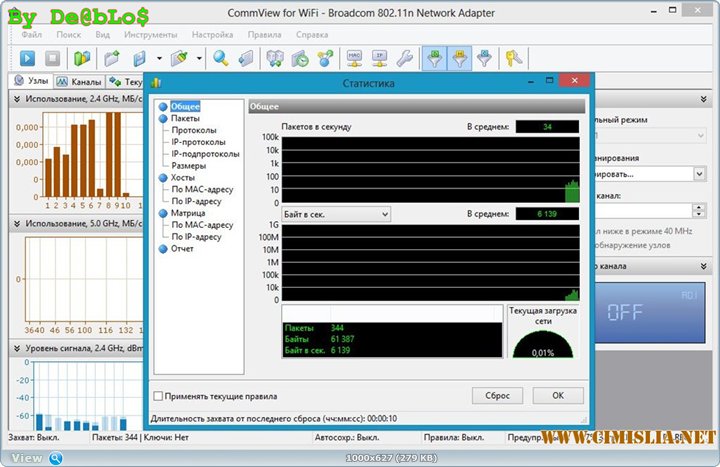The image size is (720, 467).
Task: Click the icon right of the magnifier
Action: click(246, 58)
